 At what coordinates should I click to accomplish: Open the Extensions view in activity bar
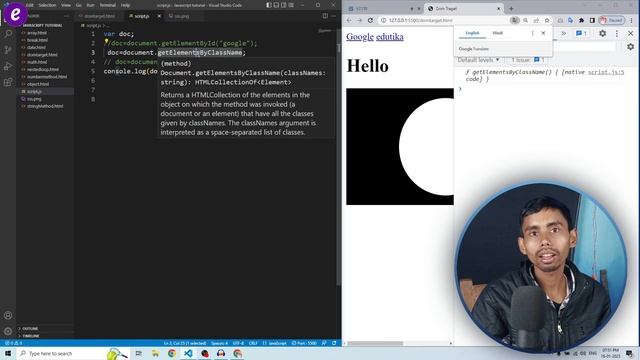[x=8, y=82]
